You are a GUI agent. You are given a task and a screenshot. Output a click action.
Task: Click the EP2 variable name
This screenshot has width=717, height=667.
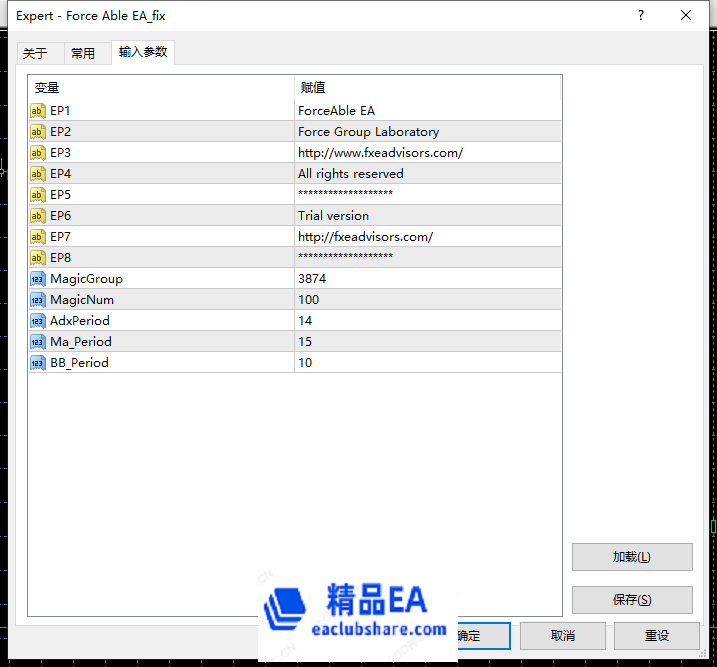click(60, 132)
